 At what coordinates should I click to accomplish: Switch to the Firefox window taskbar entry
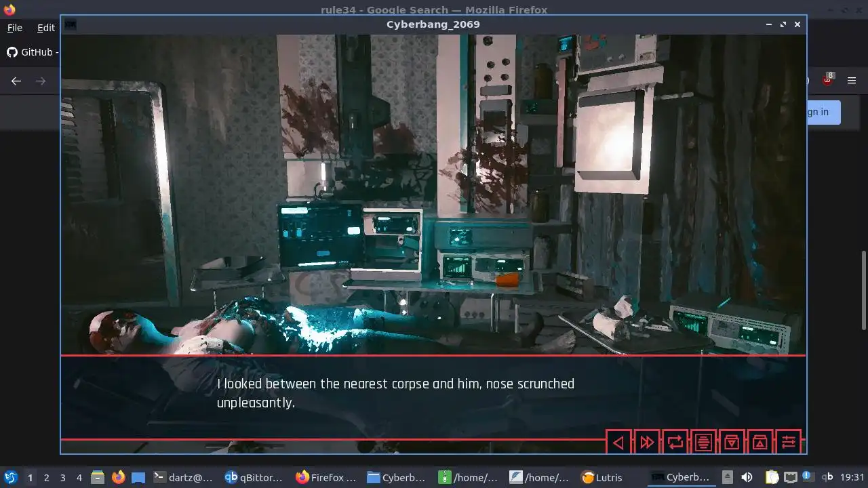tap(326, 478)
